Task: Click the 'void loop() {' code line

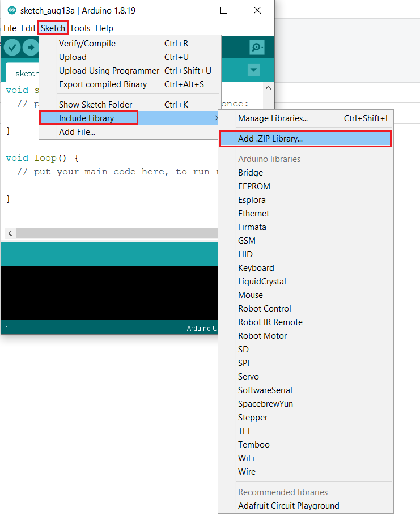Action: point(42,158)
